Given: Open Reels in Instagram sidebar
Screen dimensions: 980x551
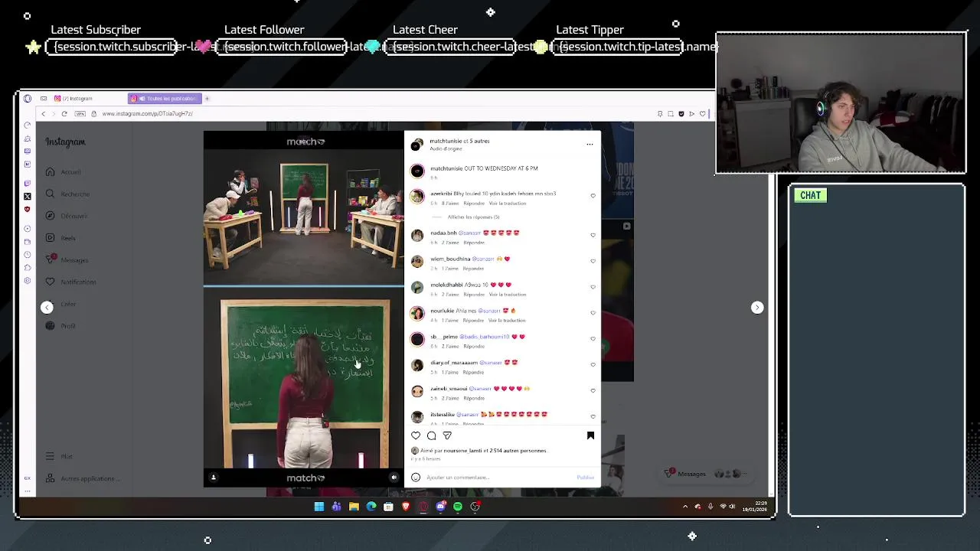Looking at the screenshot, I should (x=60, y=238).
